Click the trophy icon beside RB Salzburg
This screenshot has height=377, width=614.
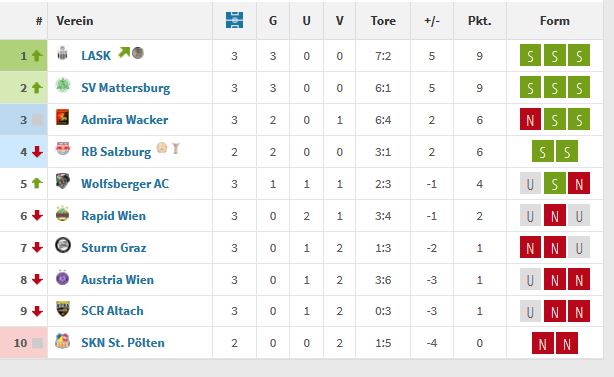[x=175, y=148]
